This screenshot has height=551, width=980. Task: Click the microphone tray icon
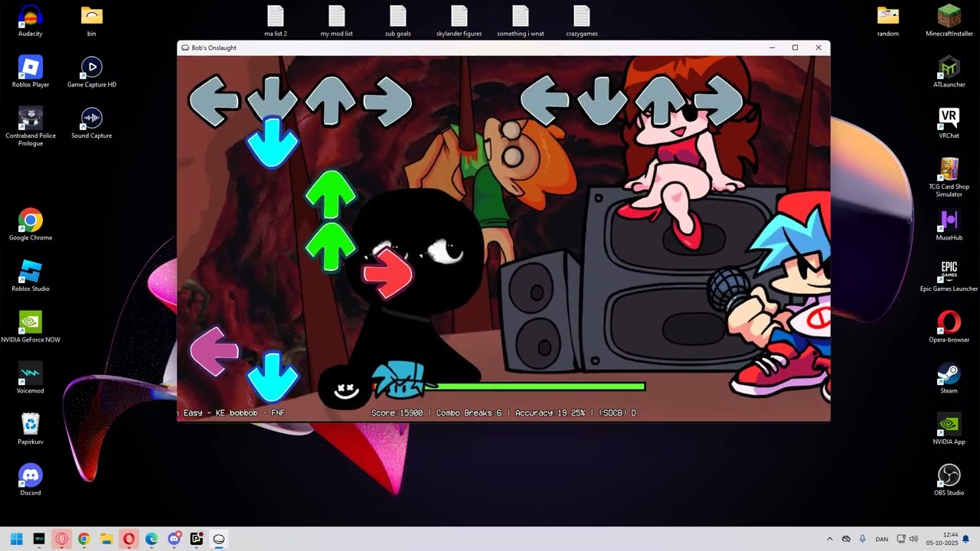click(x=863, y=539)
